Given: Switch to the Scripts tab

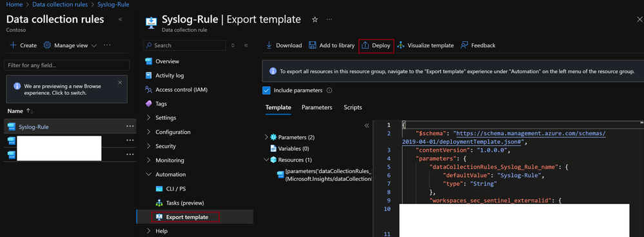Looking at the screenshot, I should pos(353,107).
